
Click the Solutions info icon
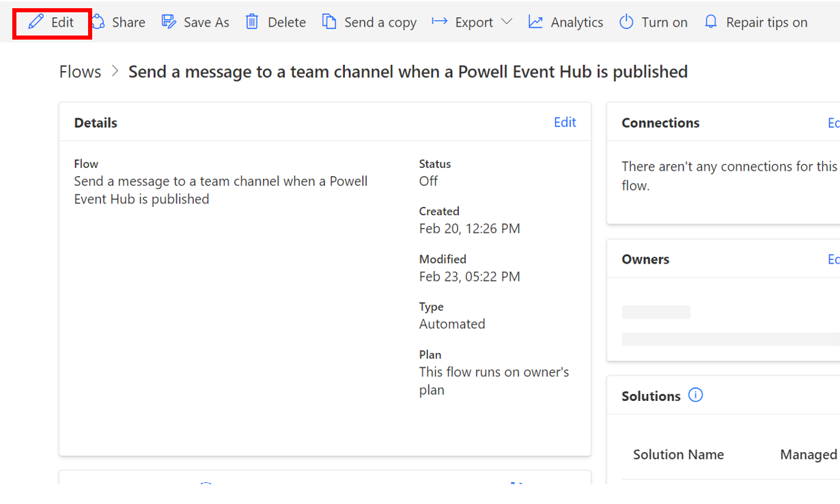click(x=695, y=395)
